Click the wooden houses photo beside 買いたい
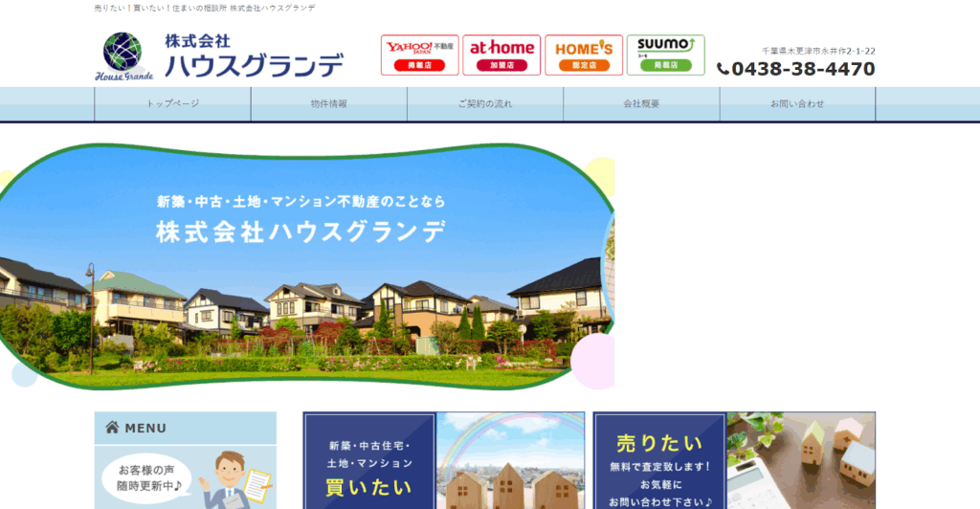Image resolution: width=980 pixels, height=509 pixels. click(x=510, y=461)
